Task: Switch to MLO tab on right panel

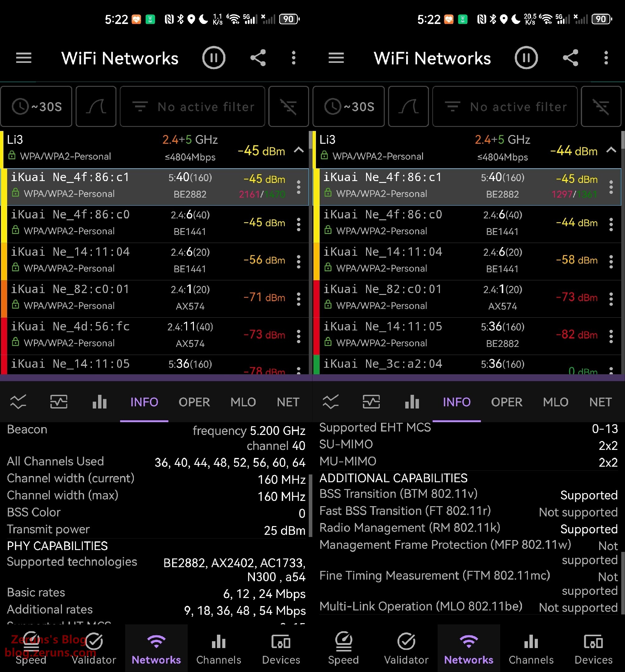Action: pyautogui.click(x=555, y=402)
